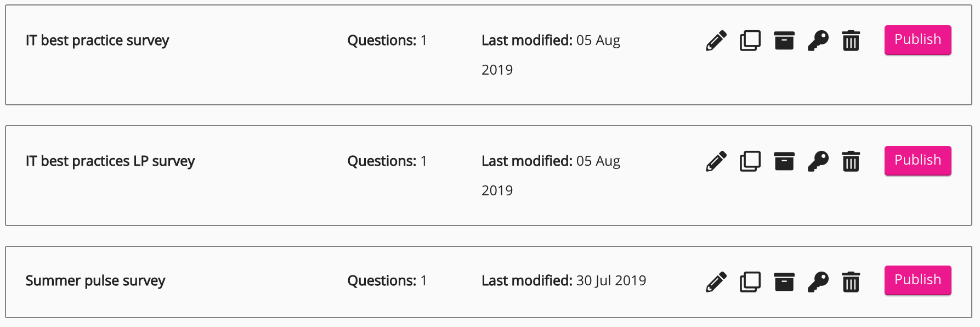Edit the IT best practices LP survey

pos(716,161)
